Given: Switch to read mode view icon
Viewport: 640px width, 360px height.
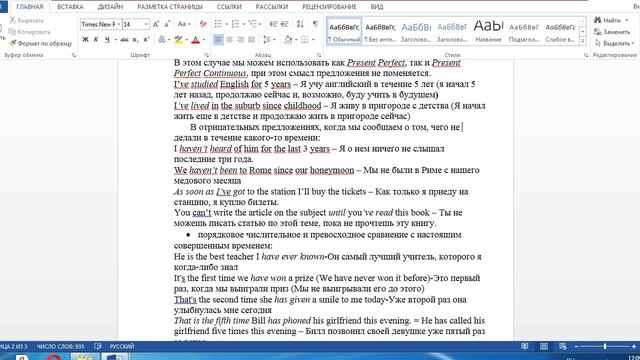Looking at the screenshot, I should [x=524, y=346].
